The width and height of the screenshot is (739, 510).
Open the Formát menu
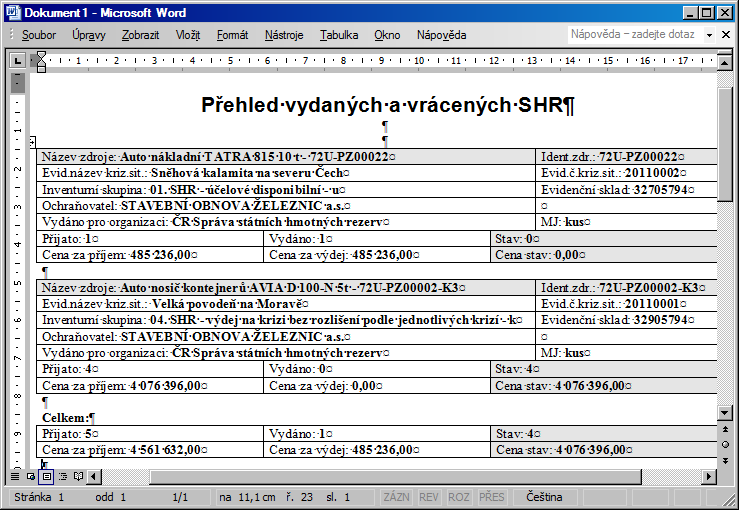(232, 35)
